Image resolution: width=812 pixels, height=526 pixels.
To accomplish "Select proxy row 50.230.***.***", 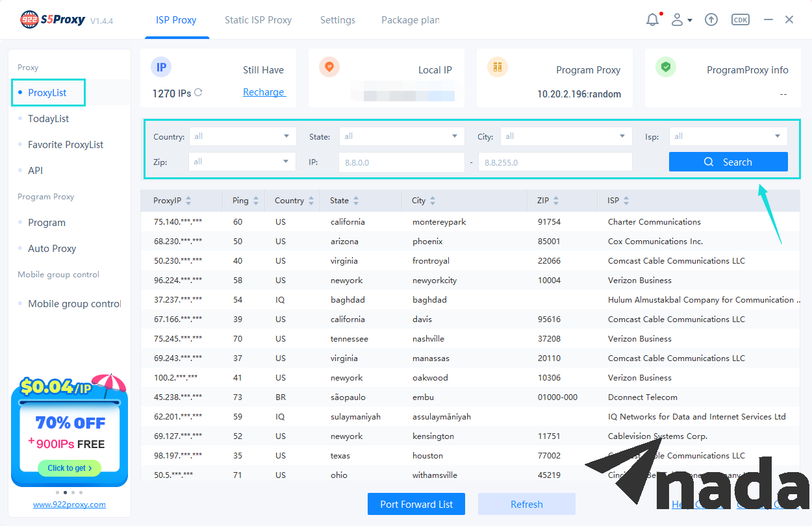I will [470, 261].
